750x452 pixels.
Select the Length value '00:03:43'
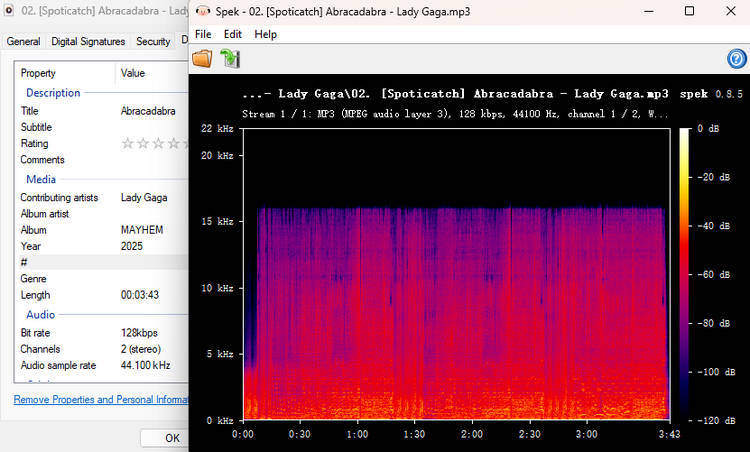point(140,295)
